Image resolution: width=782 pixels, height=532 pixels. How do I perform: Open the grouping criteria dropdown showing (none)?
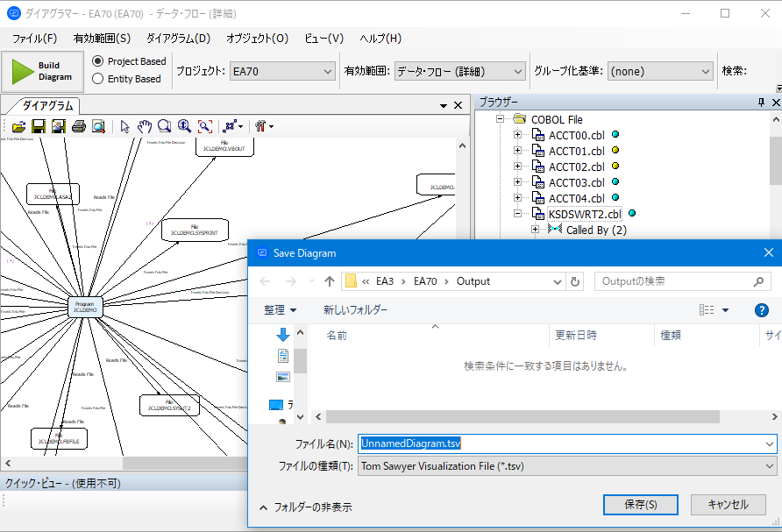point(660,71)
